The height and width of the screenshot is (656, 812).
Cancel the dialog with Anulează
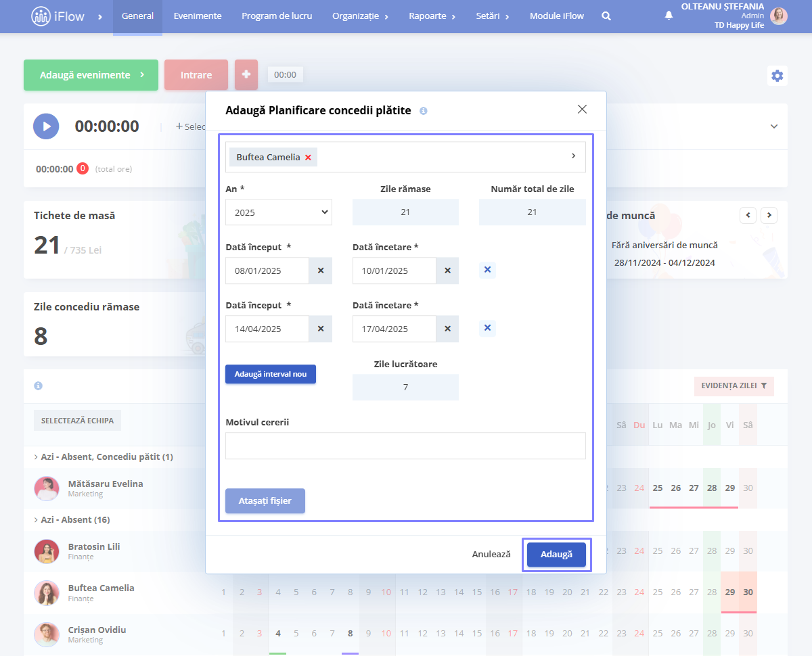point(491,555)
